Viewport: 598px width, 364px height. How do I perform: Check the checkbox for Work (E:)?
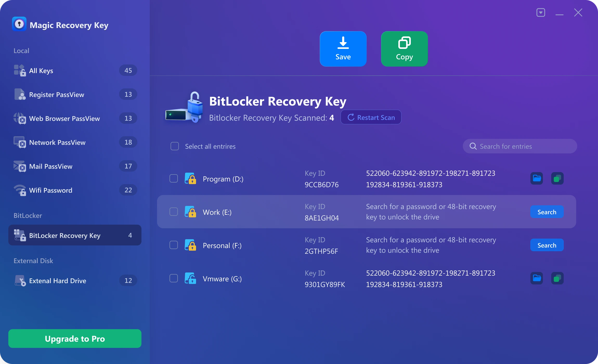coord(173,212)
